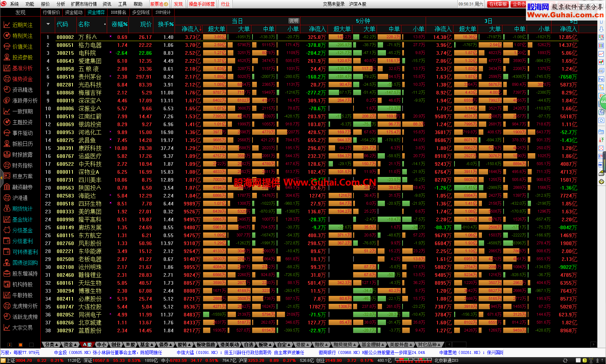
Task: Expand the 板块 tab menu at bottom
Action: click(265, 345)
